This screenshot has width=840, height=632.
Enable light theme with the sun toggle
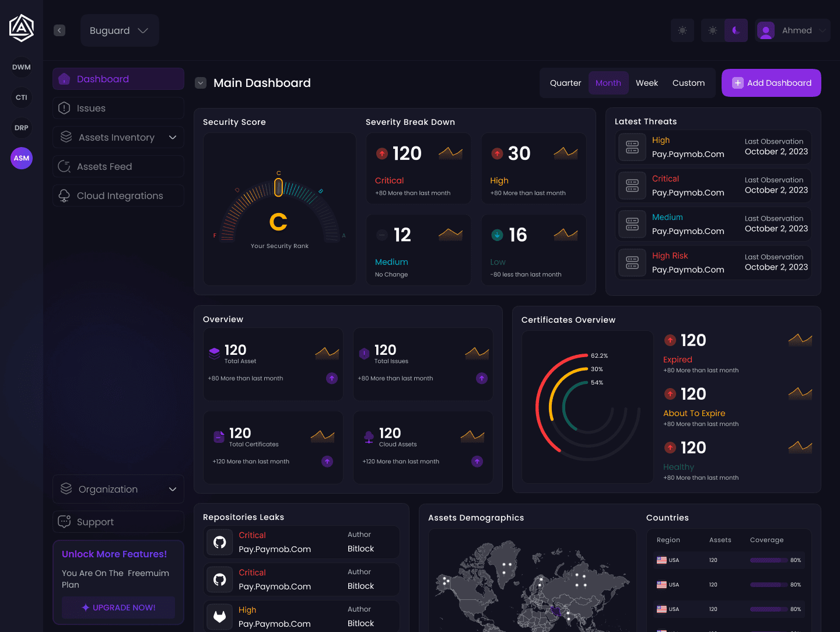coord(712,30)
